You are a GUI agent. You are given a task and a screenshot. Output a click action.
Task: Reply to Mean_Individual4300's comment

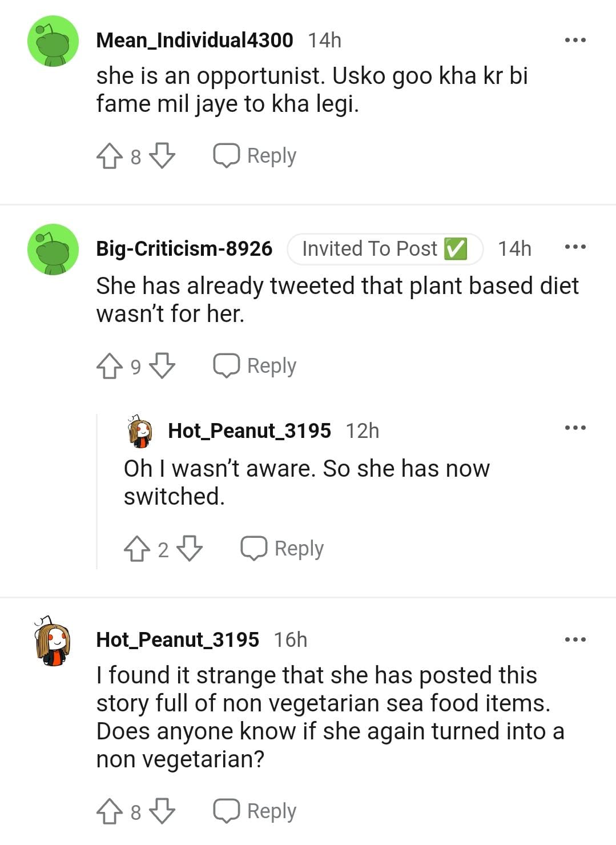(255, 156)
